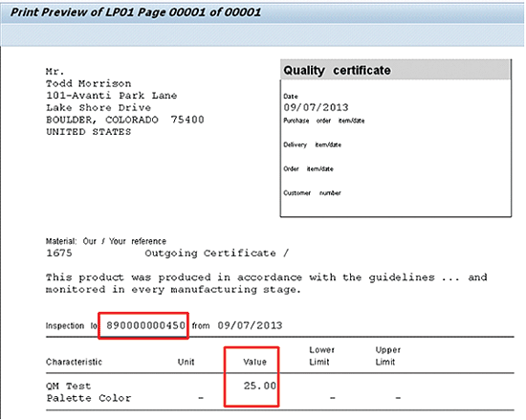Click the Outgoing Certificate reference text
The height and width of the screenshot is (420, 526).
pyautogui.click(x=216, y=253)
